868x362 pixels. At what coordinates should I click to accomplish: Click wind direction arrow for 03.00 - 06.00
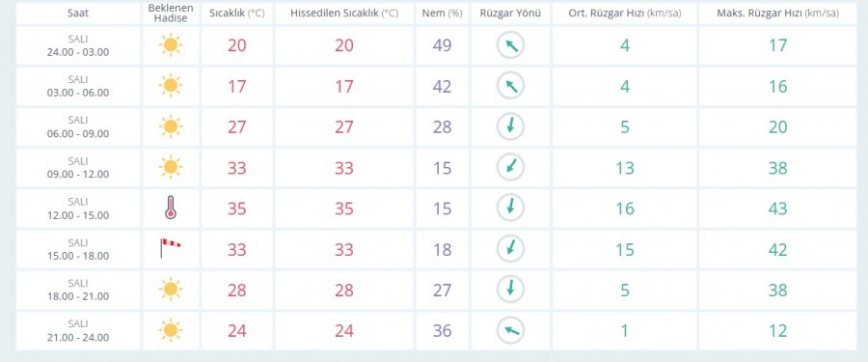(510, 86)
